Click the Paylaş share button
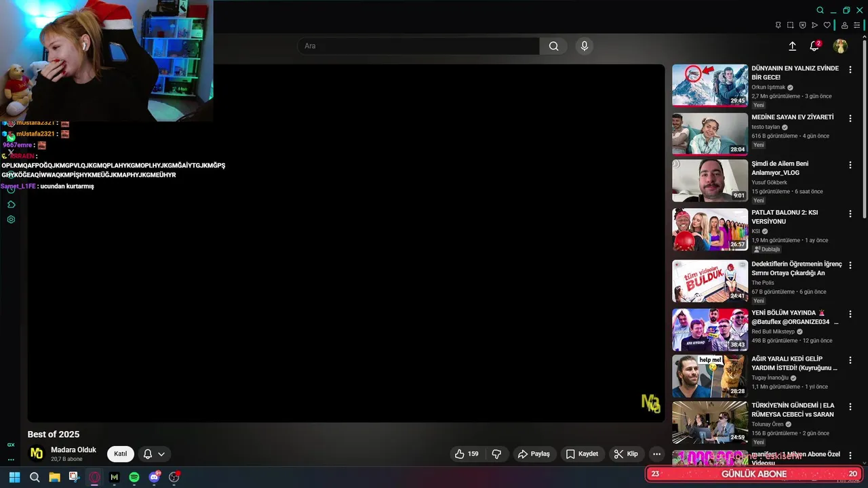The image size is (868, 488). click(534, 454)
